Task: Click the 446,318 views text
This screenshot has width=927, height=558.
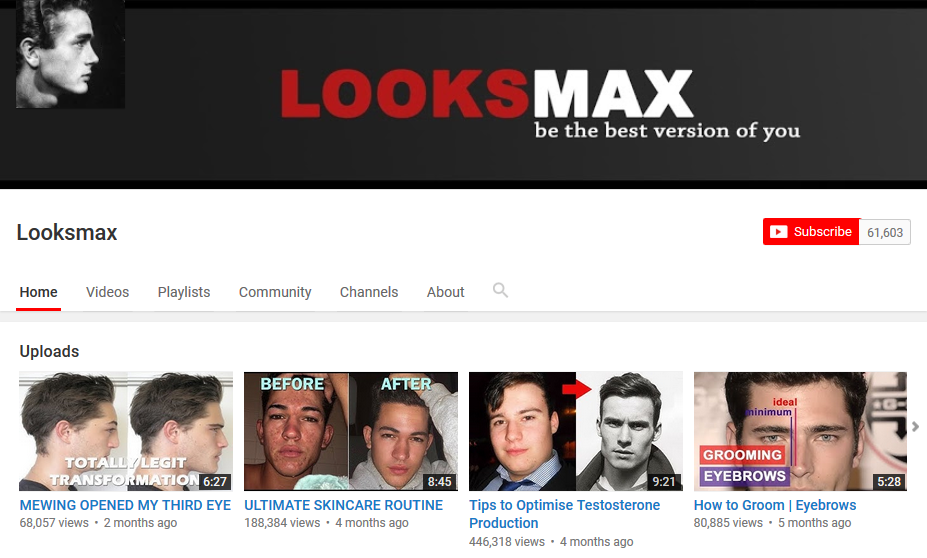Action: [507, 541]
